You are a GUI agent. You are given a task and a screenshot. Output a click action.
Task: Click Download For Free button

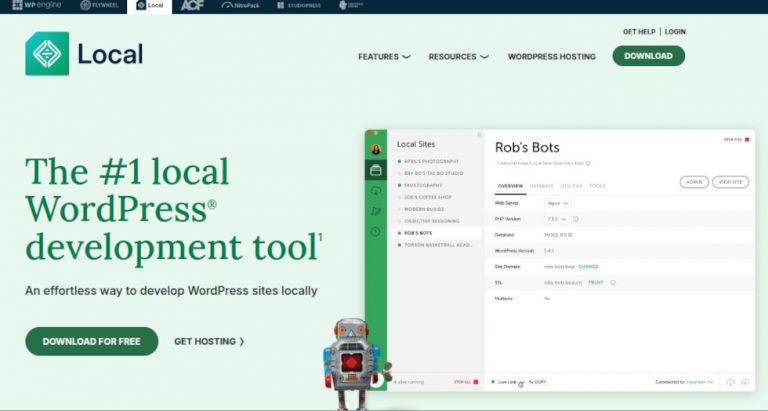(92, 341)
